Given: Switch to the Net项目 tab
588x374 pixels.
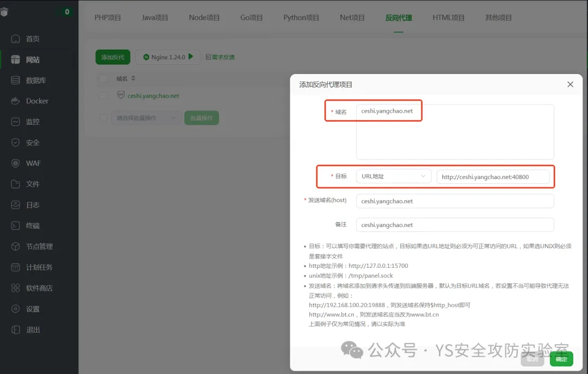Looking at the screenshot, I should click(352, 17).
